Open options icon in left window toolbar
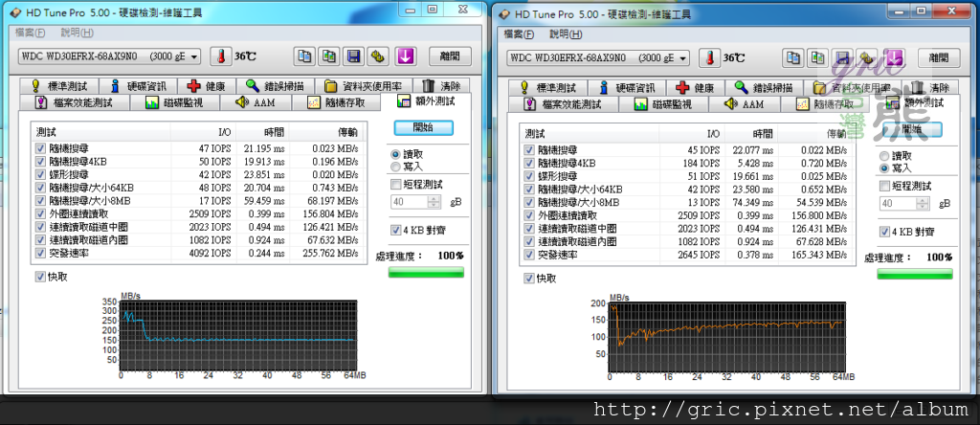 [x=377, y=56]
